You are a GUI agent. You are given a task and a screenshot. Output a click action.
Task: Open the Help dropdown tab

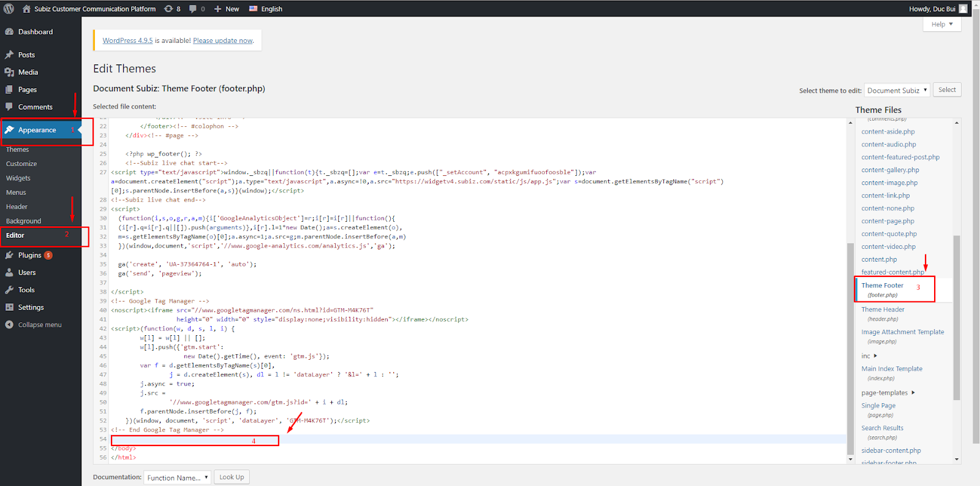(x=941, y=25)
